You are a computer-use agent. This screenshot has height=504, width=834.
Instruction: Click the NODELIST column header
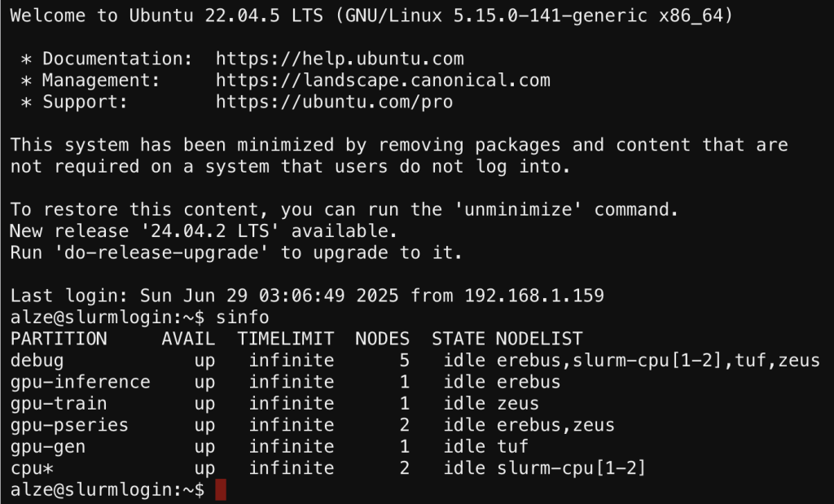click(539, 339)
